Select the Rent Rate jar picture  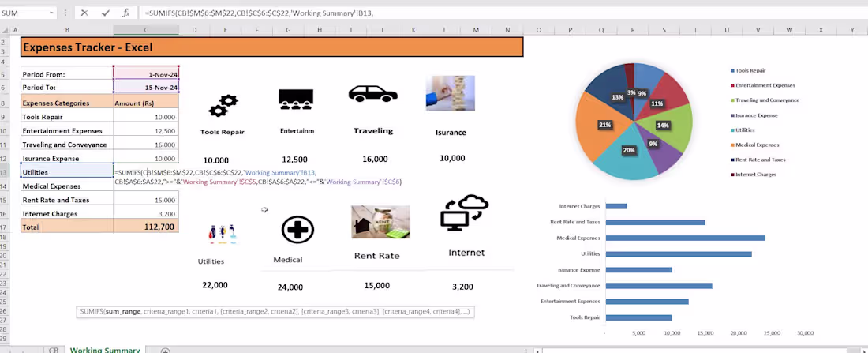click(380, 222)
